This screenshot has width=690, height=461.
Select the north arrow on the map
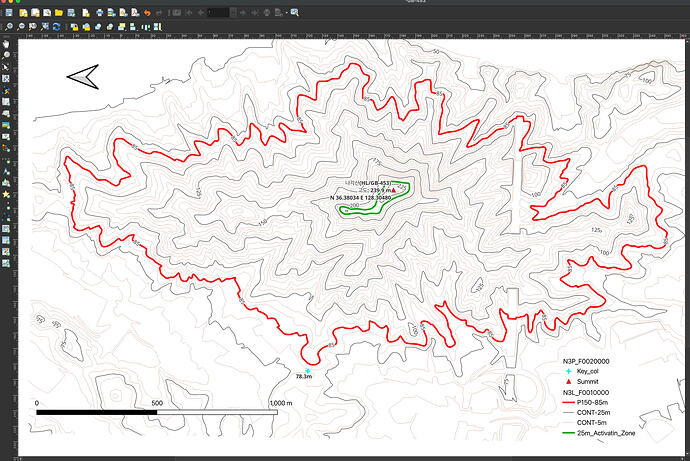[83, 77]
